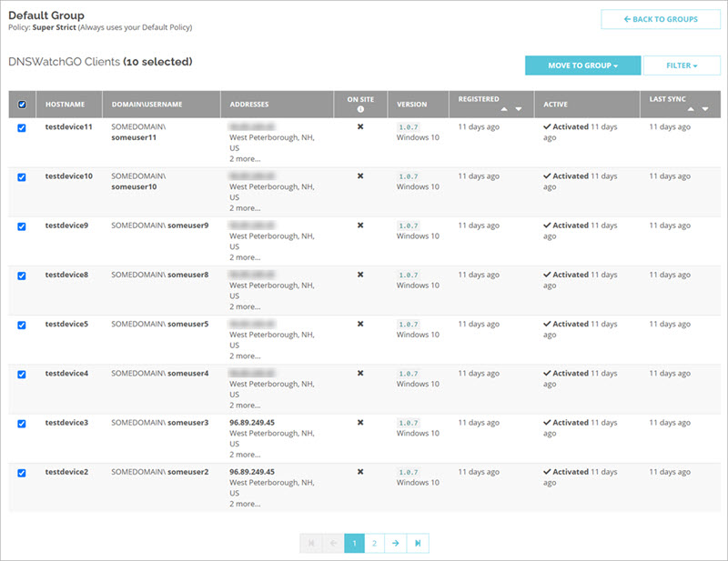Viewport: 728px width, 561px height.
Task: Sort REGISTERED column ascending
Action: pyautogui.click(x=503, y=107)
